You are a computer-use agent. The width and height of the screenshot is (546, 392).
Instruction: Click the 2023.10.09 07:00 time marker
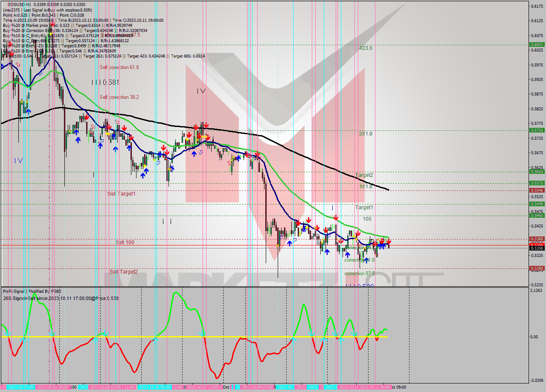pos(257,387)
